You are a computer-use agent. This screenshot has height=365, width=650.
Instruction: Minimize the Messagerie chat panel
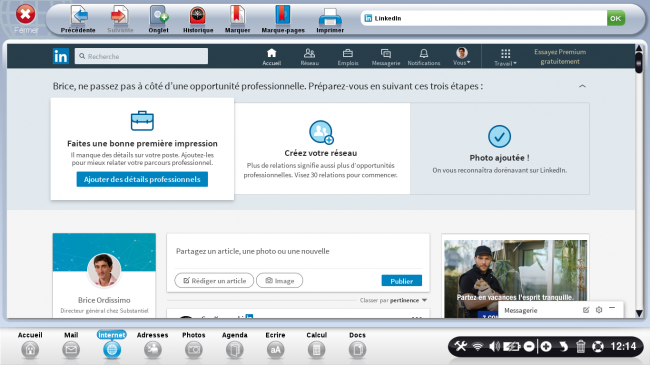[x=612, y=308]
